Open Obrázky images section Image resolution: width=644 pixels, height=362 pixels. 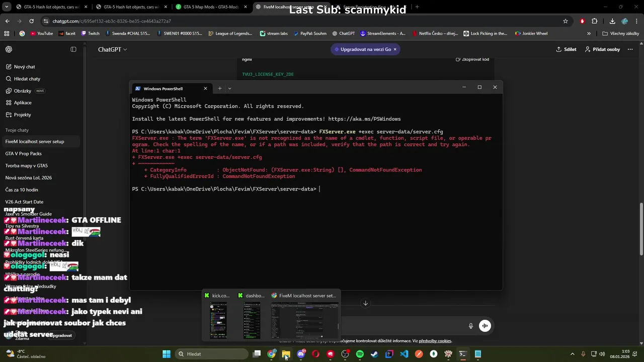(23, 91)
